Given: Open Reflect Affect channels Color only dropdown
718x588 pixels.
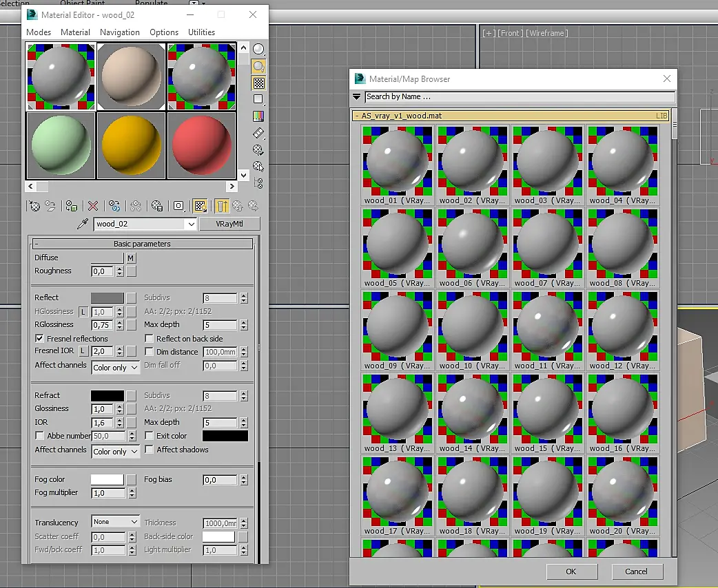Looking at the screenshot, I should point(115,368).
